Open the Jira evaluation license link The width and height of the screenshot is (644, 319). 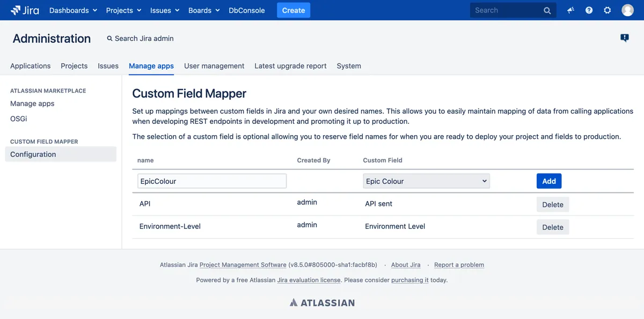(309, 280)
